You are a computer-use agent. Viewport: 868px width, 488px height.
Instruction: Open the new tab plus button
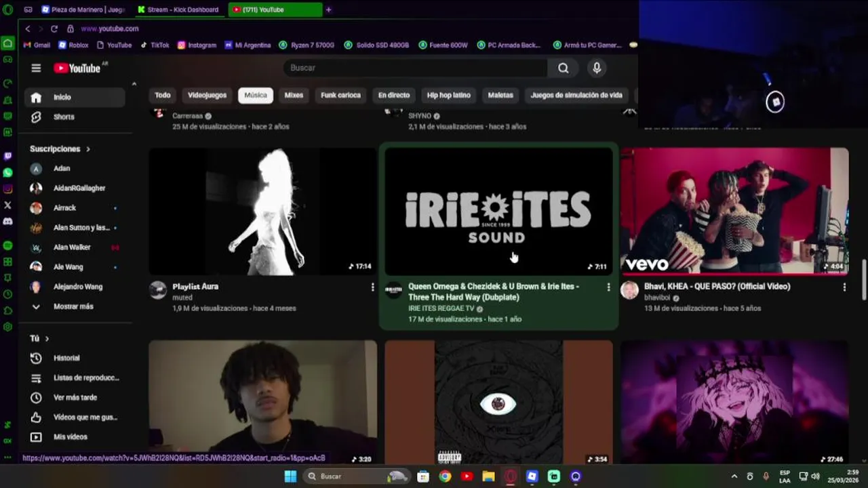328,9
